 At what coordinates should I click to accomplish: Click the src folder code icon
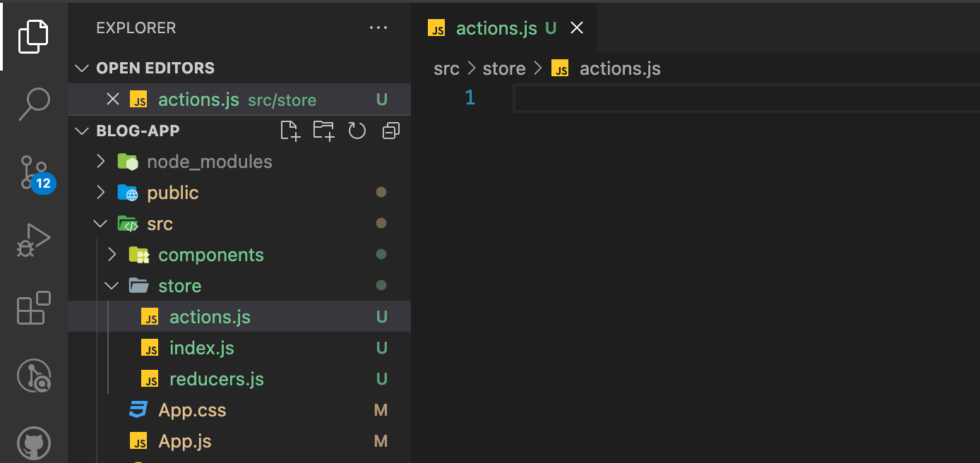(128, 224)
